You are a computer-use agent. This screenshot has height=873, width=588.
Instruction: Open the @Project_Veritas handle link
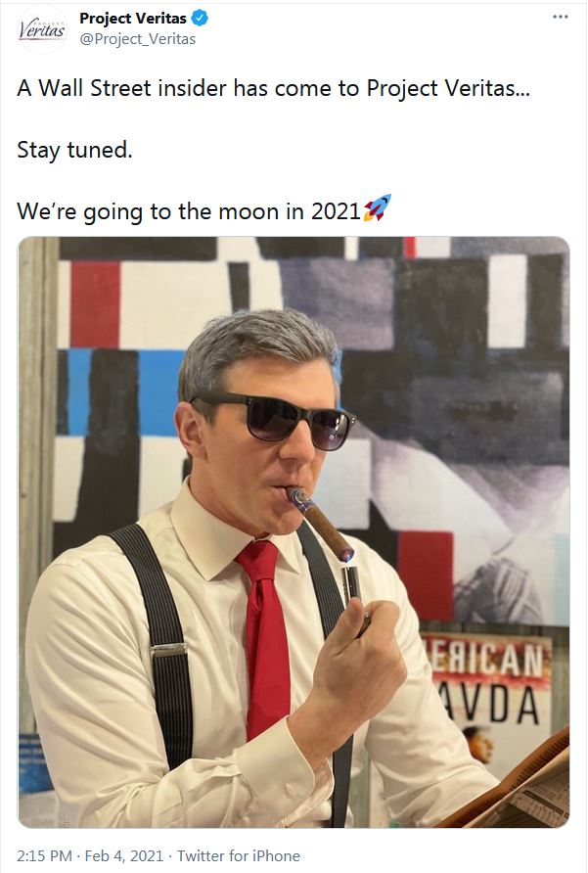138,39
